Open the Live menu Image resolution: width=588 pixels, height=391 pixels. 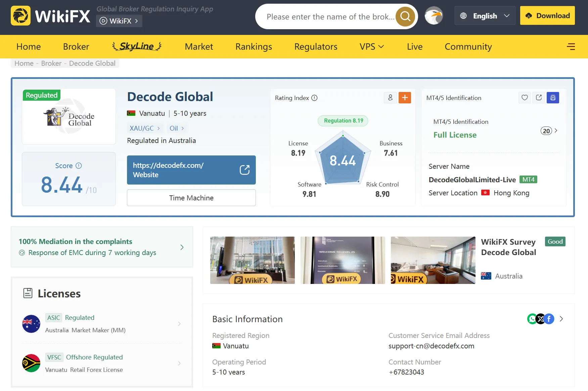tap(415, 47)
